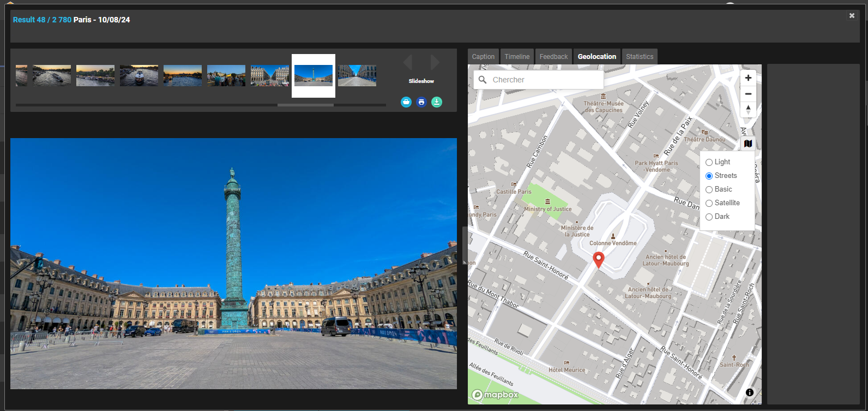Choose the Satellite map style
The image size is (868, 411).
(x=709, y=203)
